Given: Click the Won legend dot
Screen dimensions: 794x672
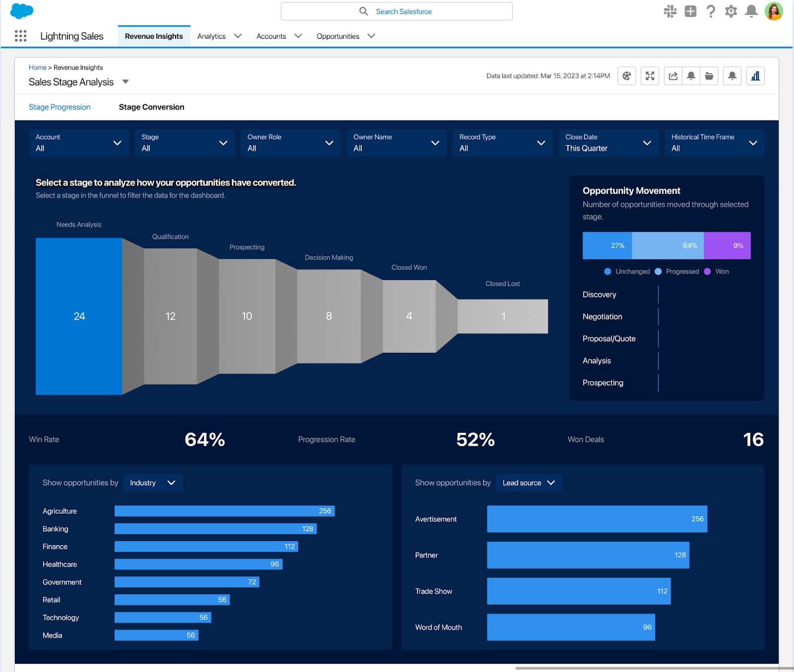Looking at the screenshot, I should point(707,271).
